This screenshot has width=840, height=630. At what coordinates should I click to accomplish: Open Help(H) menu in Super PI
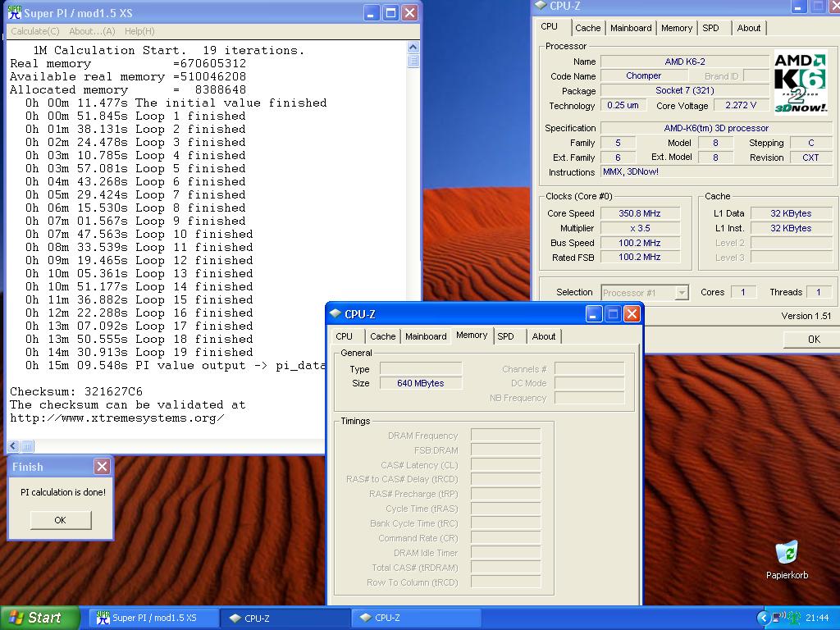139,31
